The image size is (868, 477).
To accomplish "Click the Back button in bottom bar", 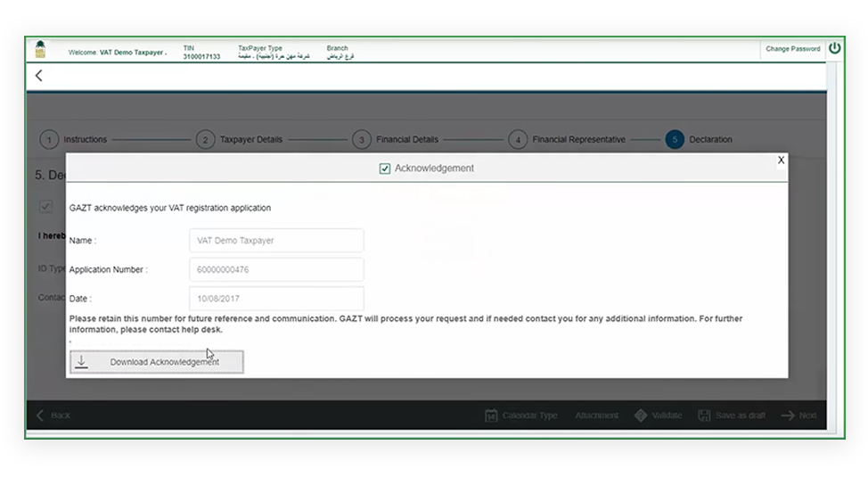I will pyautogui.click(x=53, y=415).
